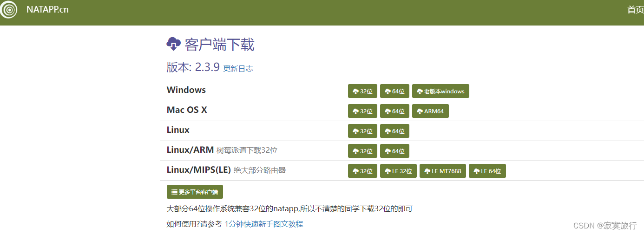The image size is (644, 234).
Task: Download the LE MT7688 client
Action: [442, 171]
